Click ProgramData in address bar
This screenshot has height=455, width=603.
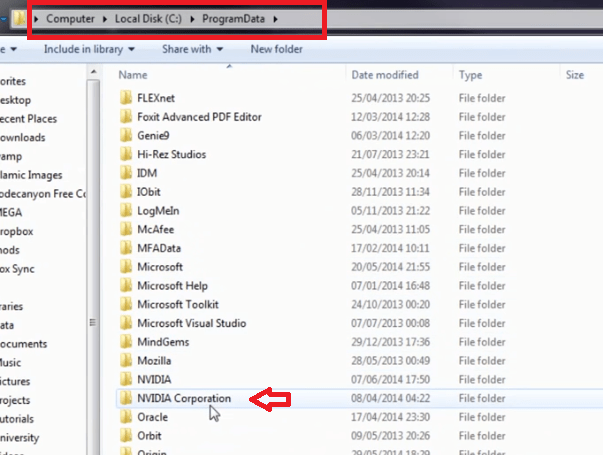tap(233, 19)
